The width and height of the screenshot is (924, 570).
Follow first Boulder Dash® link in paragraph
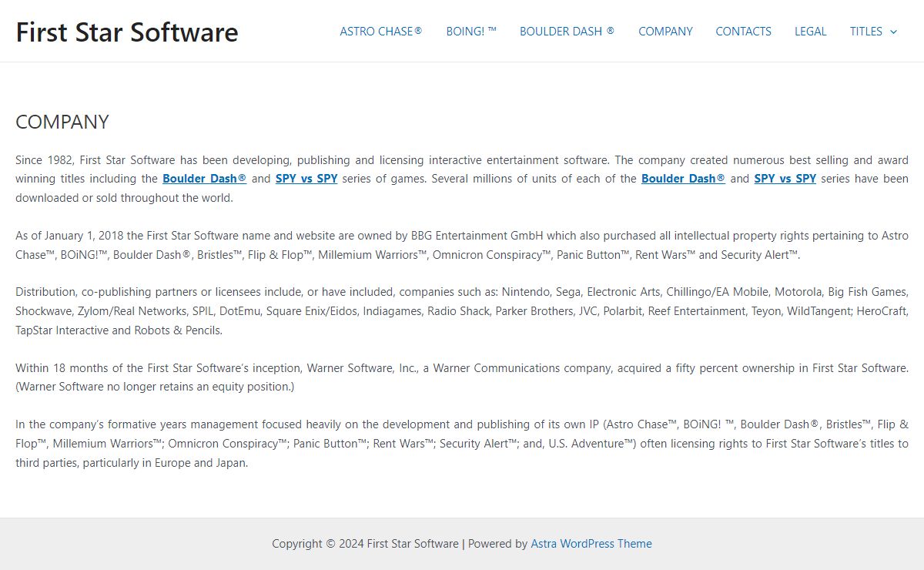tap(205, 179)
